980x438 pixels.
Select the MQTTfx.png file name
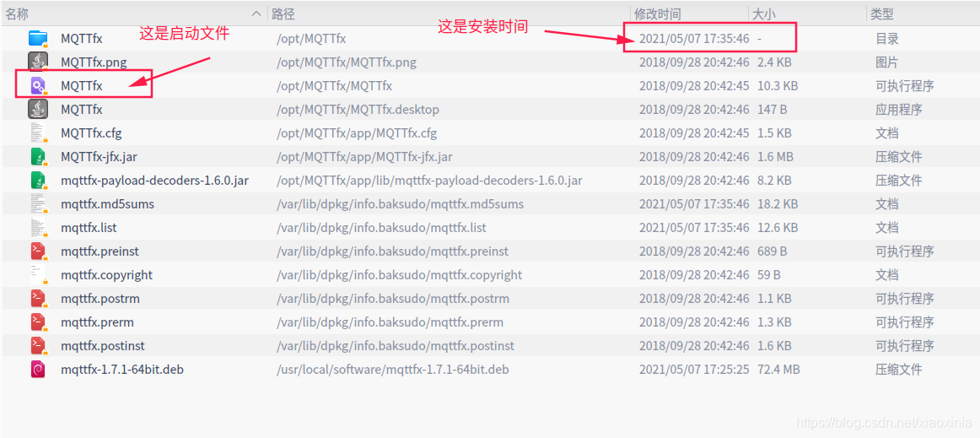94,62
